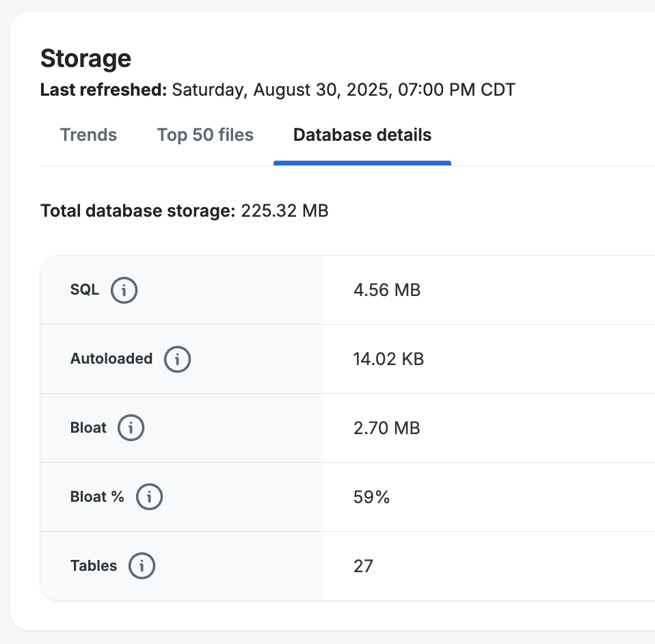Click the Bloat % row label

tap(97, 497)
